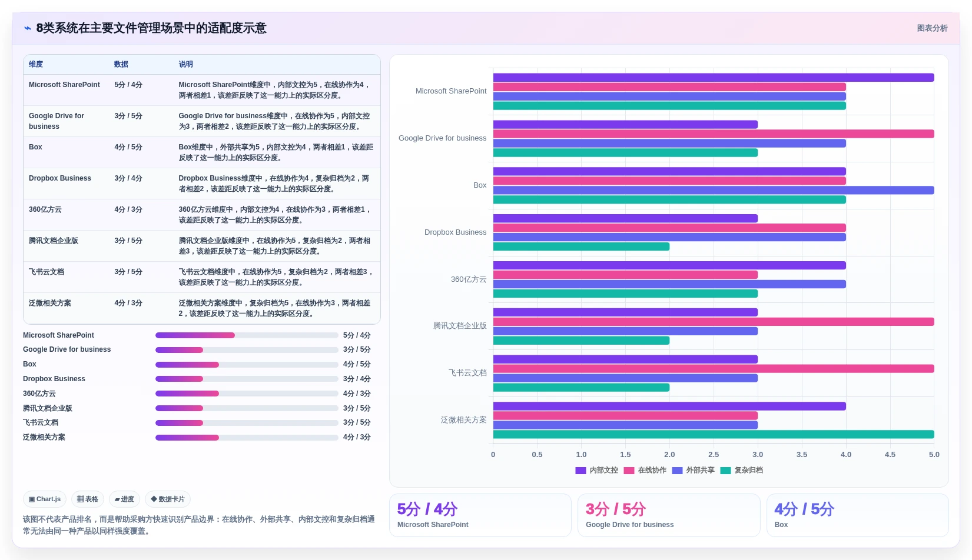972x560 pixels.
Task: Click 泛微相关方案 复杂归档 teal chart bar
Action: (714, 435)
